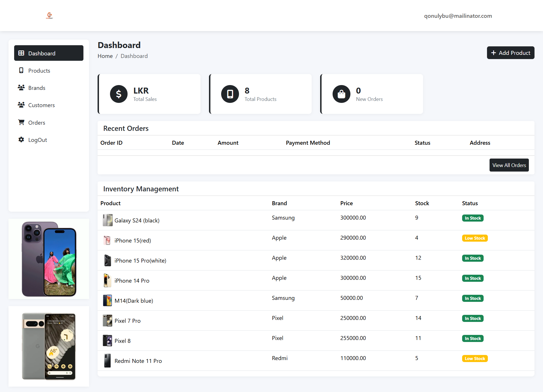
Task: Click the Galaxy S24 (black) product name
Action: coord(137,220)
